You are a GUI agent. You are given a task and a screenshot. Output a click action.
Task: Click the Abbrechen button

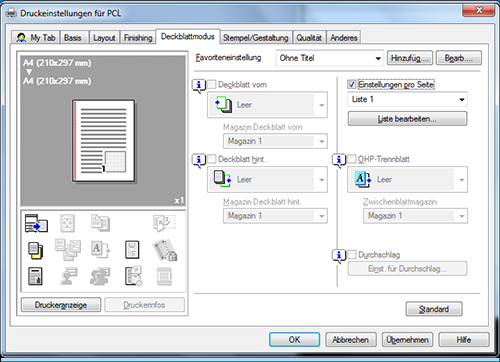(351, 340)
